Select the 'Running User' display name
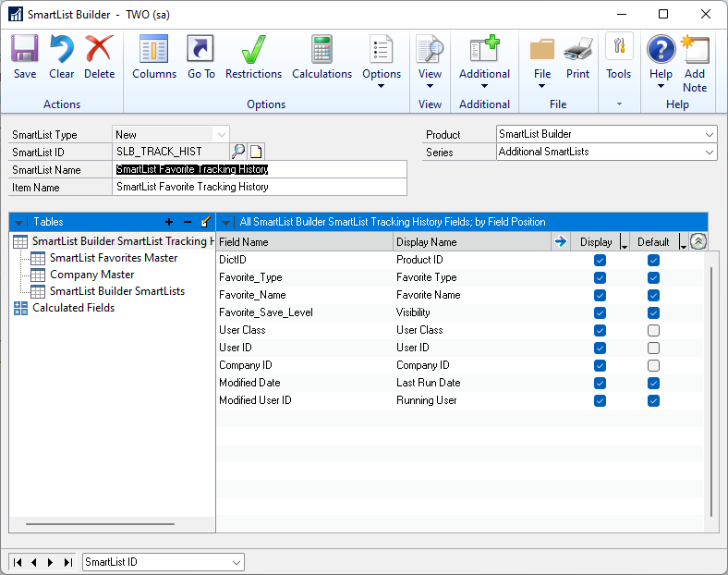The width and height of the screenshot is (728, 575). point(426,400)
